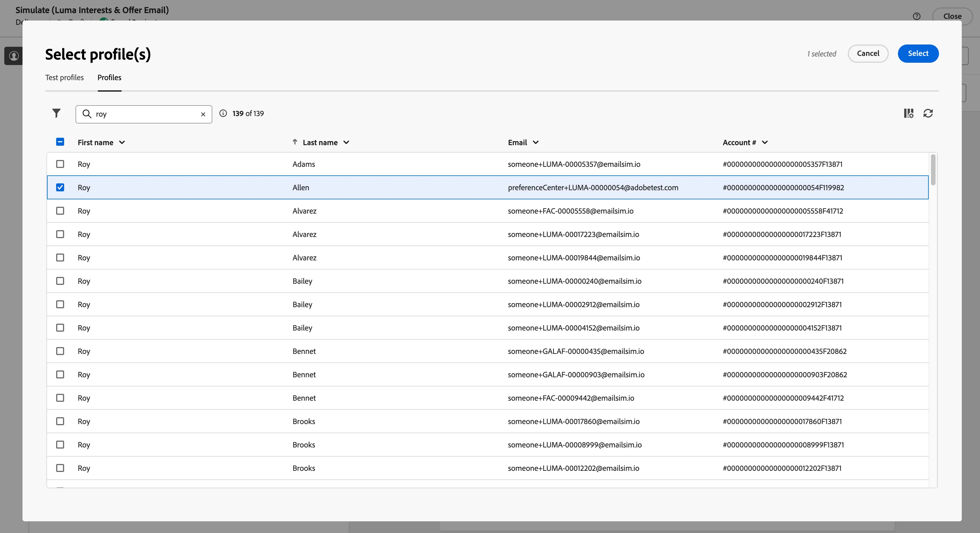Click the info icon beside 139 of 139
The image size is (980, 533).
(223, 114)
